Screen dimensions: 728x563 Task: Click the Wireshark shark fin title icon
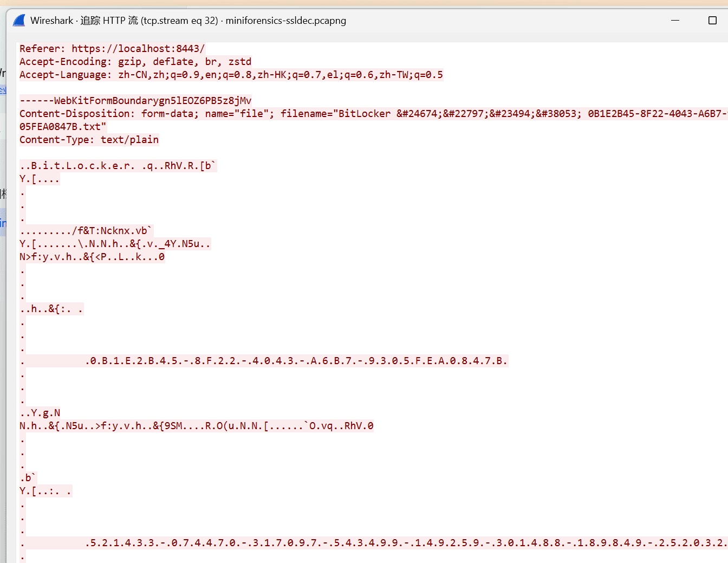point(19,21)
